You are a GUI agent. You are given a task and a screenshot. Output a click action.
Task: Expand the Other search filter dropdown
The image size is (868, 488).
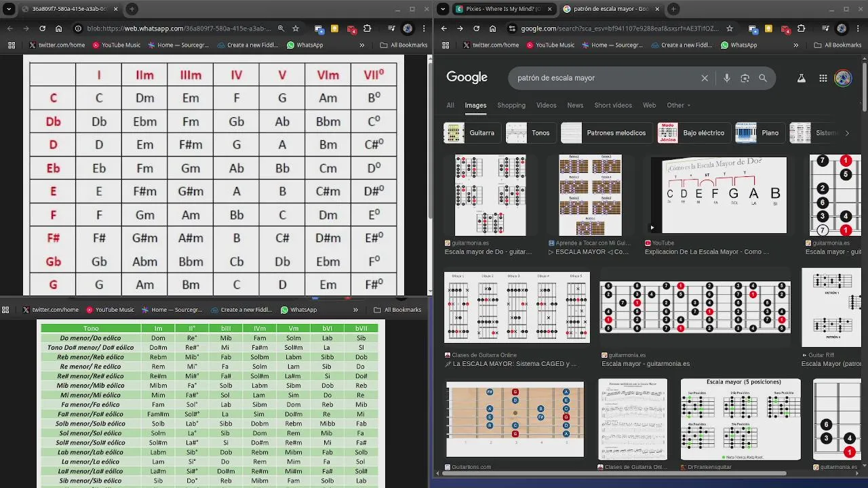coord(678,105)
